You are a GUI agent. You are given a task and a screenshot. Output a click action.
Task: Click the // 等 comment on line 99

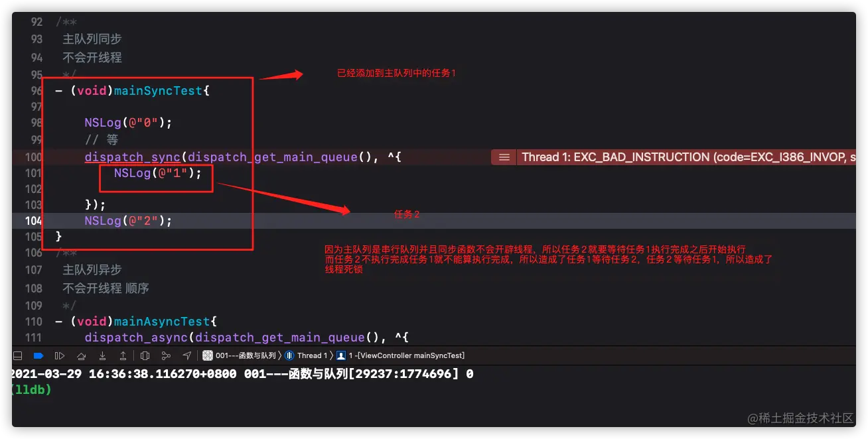click(x=102, y=140)
